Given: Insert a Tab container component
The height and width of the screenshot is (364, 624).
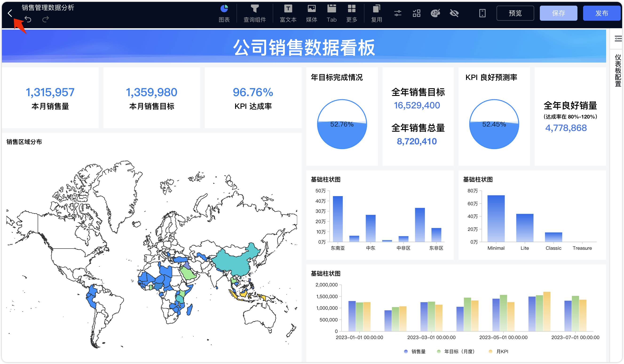Looking at the screenshot, I should [x=332, y=14].
